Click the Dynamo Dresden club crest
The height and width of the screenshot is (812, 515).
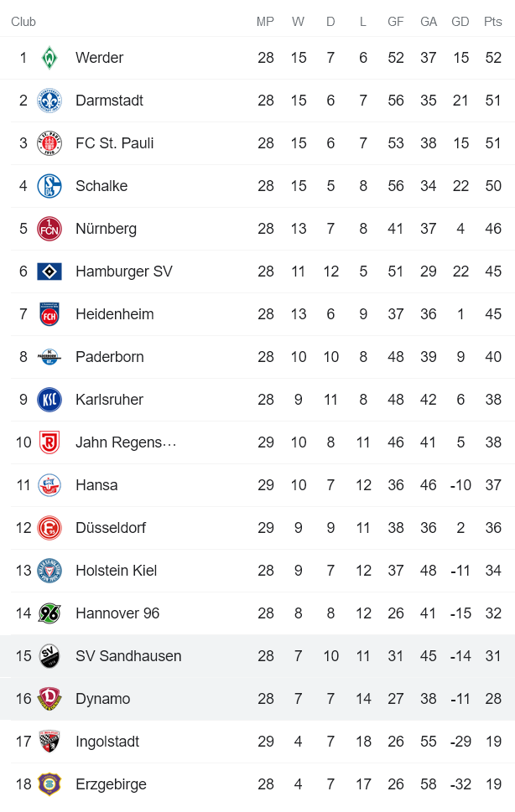(x=49, y=699)
